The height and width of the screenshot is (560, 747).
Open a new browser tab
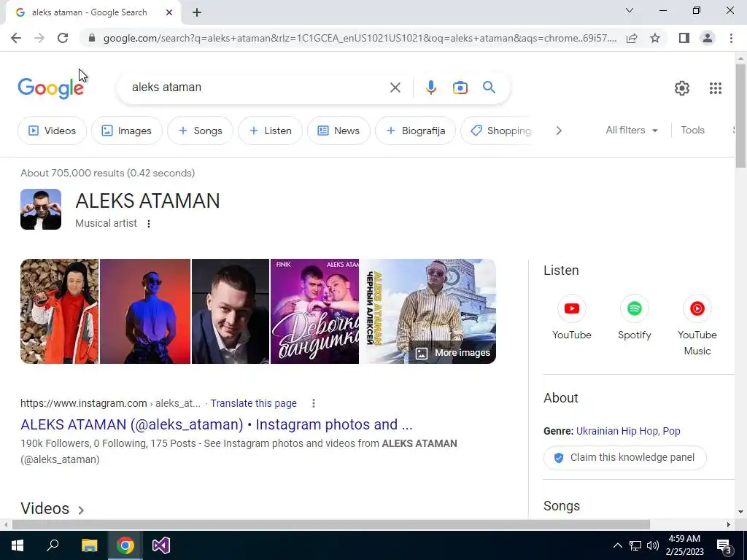click(197, 13)
